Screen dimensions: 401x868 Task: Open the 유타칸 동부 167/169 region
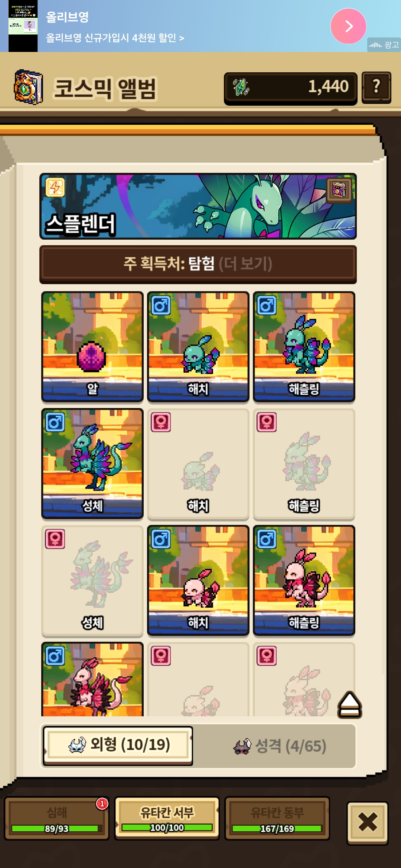(x=277, y=818)
